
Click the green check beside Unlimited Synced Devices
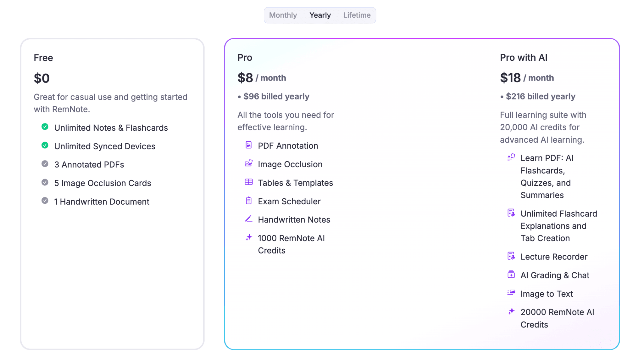click(x=45, y=145)
